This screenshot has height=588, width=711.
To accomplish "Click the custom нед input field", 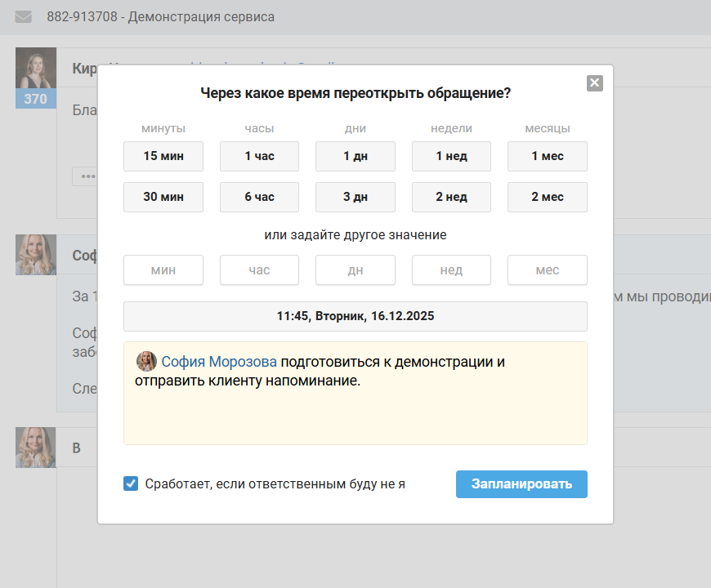I will click(x=451, y=270).
